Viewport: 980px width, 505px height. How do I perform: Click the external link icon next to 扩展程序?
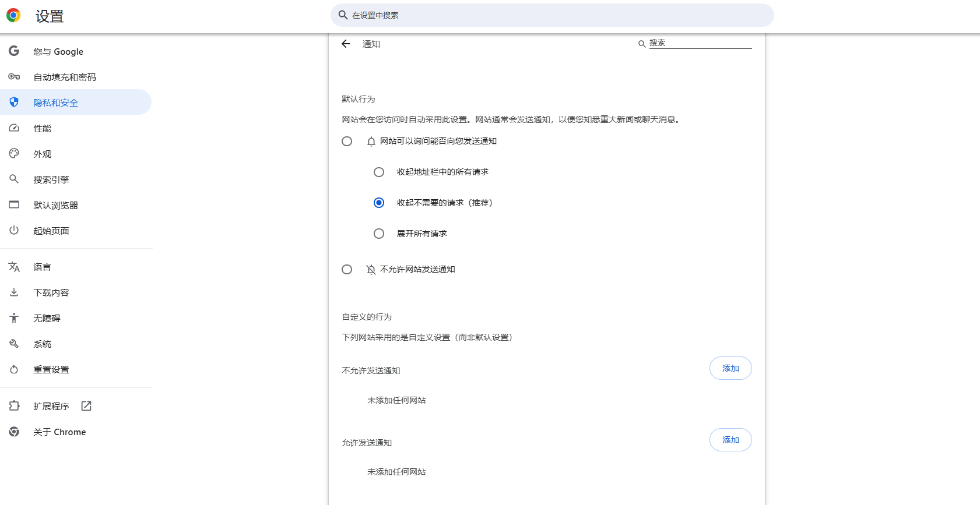click(86, 406)
